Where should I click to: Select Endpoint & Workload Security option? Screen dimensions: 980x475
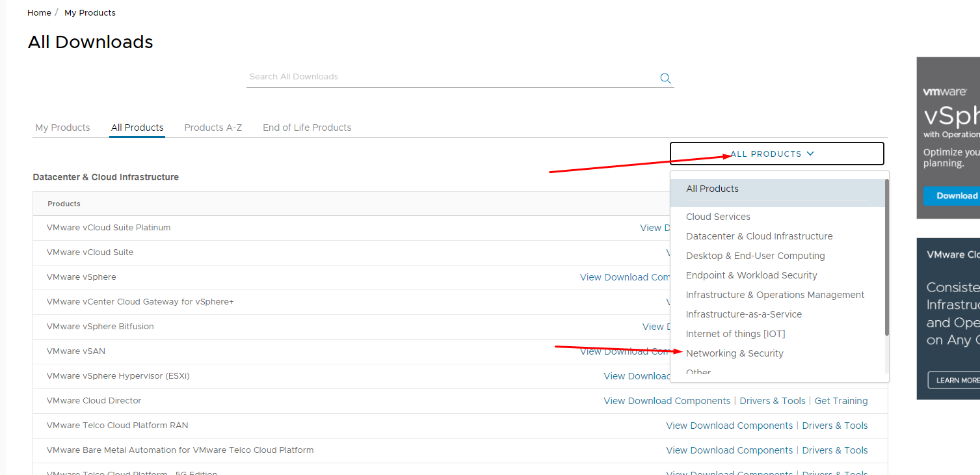coord(751,275)
